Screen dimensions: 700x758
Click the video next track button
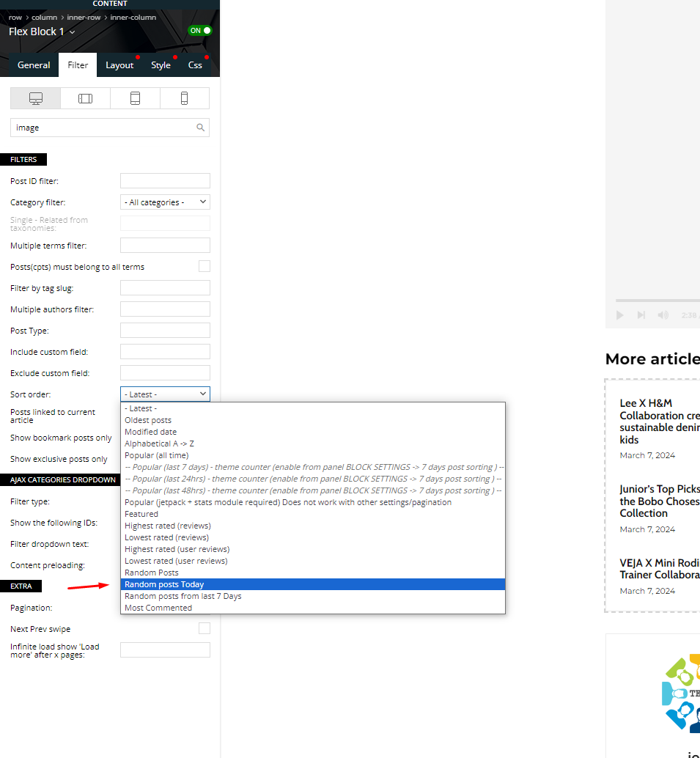pos(641,315)
